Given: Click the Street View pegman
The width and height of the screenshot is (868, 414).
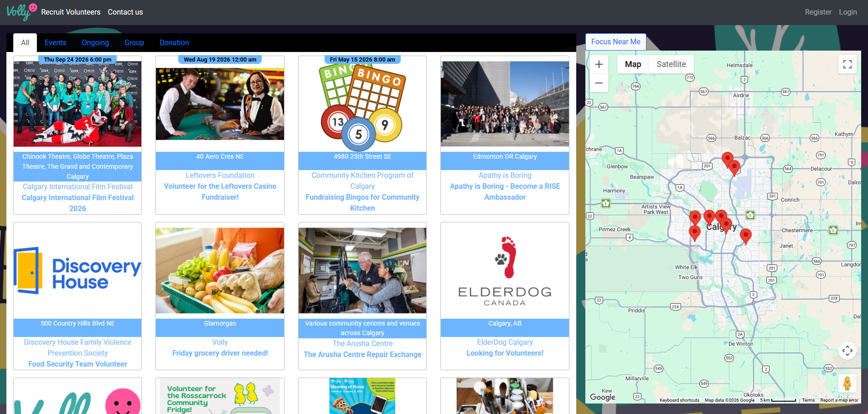Looking at the screenshot, I should click(x=847, y=383).
